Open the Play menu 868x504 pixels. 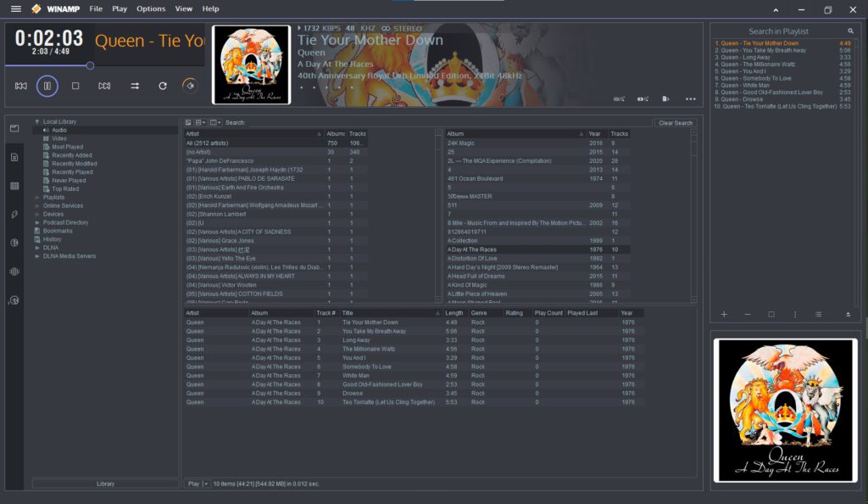120,8
